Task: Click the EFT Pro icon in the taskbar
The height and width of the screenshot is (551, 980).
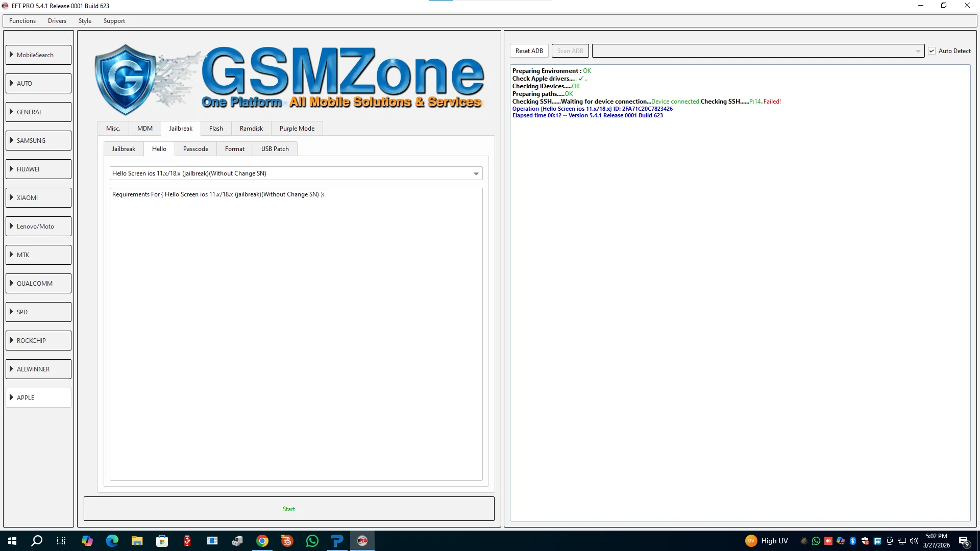Action: click(x=362, y=541)
